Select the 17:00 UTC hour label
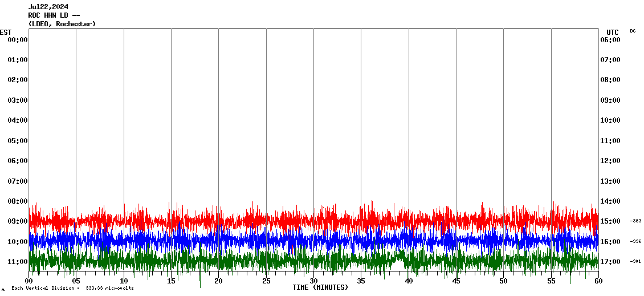 [x=610, y=262]
